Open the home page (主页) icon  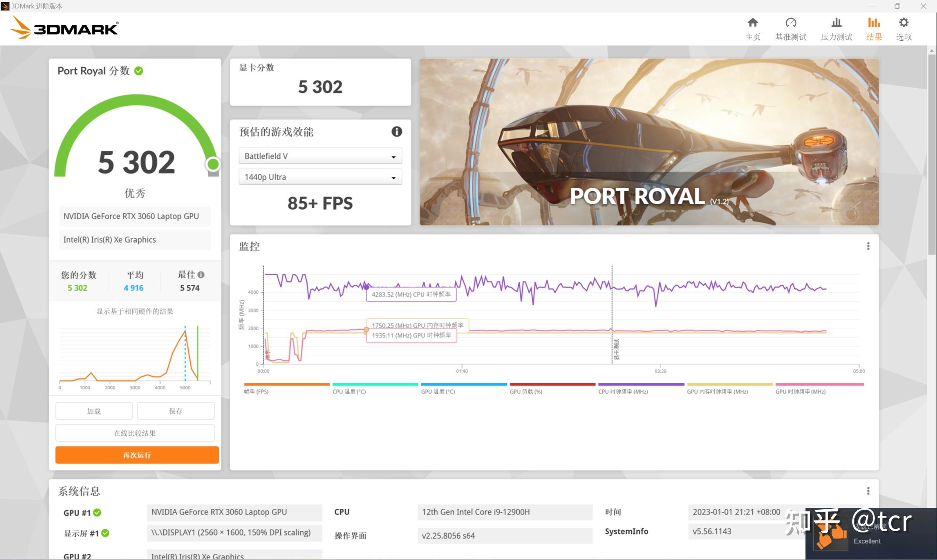point(752,23)
